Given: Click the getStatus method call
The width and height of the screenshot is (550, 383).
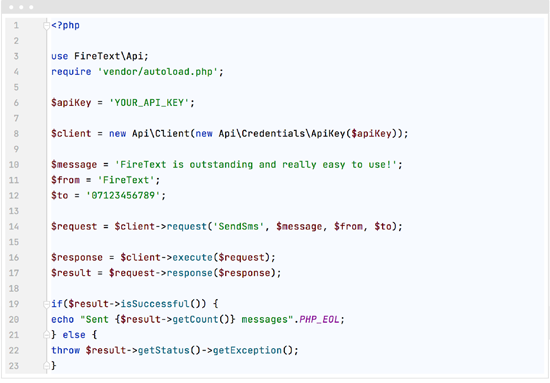Looking at the screenshot, I should click(x=163, y=350).
